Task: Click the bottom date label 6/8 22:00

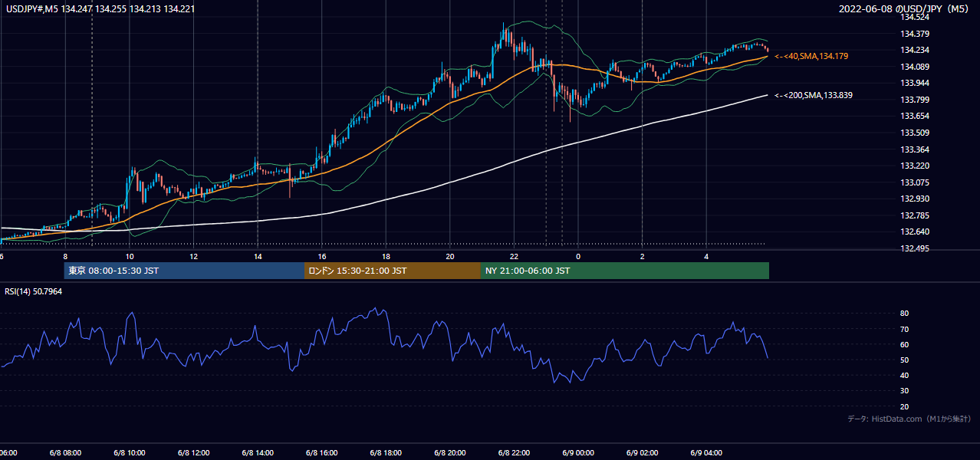Action: point(513,453)
